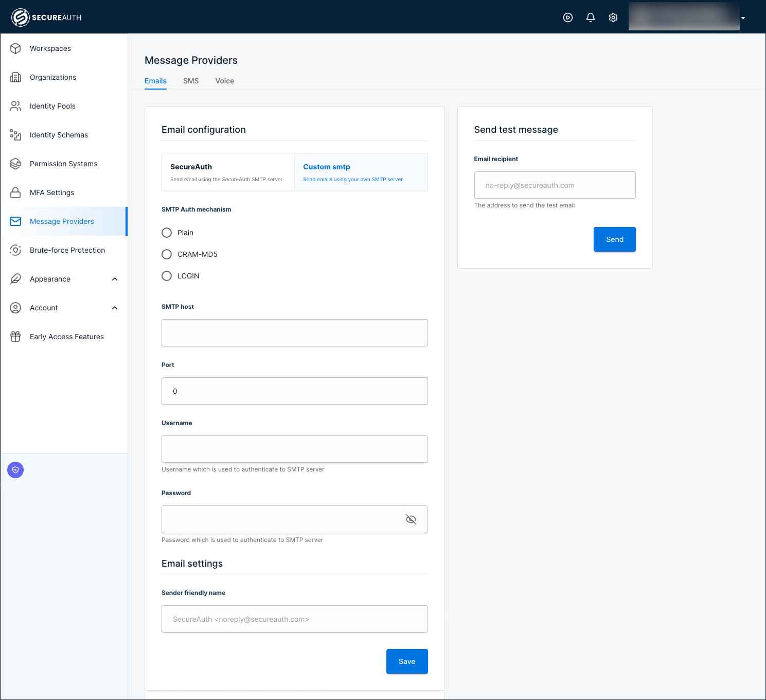
Task: Open the Identity Pools section
Action: pyautogui.click(x=52, y=106)
